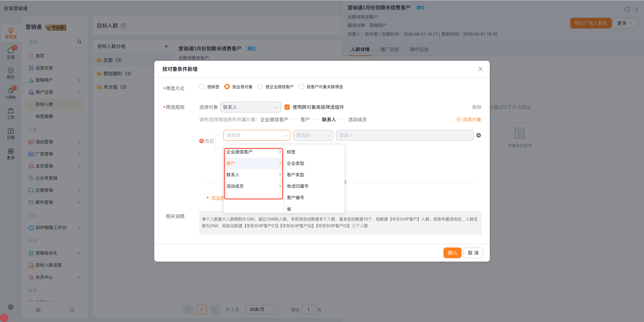Switch to 人群详情 tab
Screen dimensions: 644x322
coord(360,49)
